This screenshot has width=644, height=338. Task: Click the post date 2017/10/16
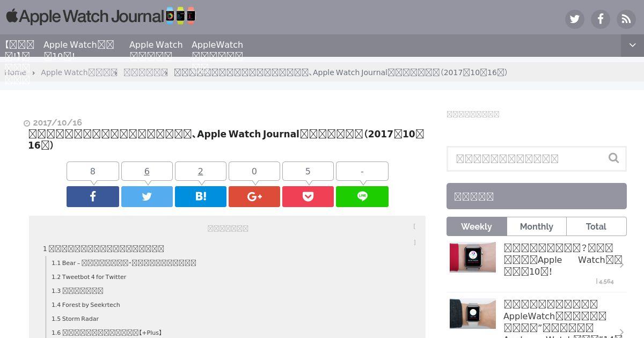click(x=57, y=123)
